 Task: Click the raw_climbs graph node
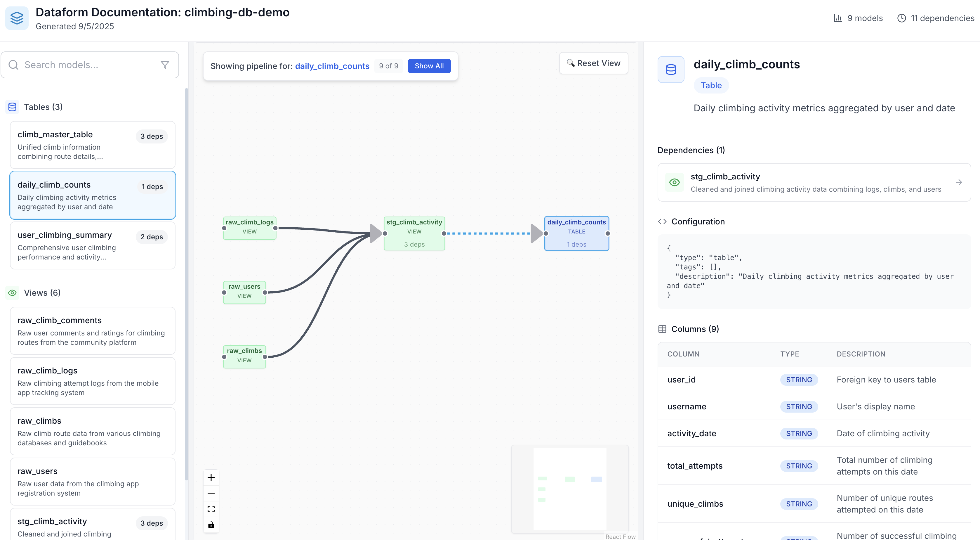click(x=244, y=357)
